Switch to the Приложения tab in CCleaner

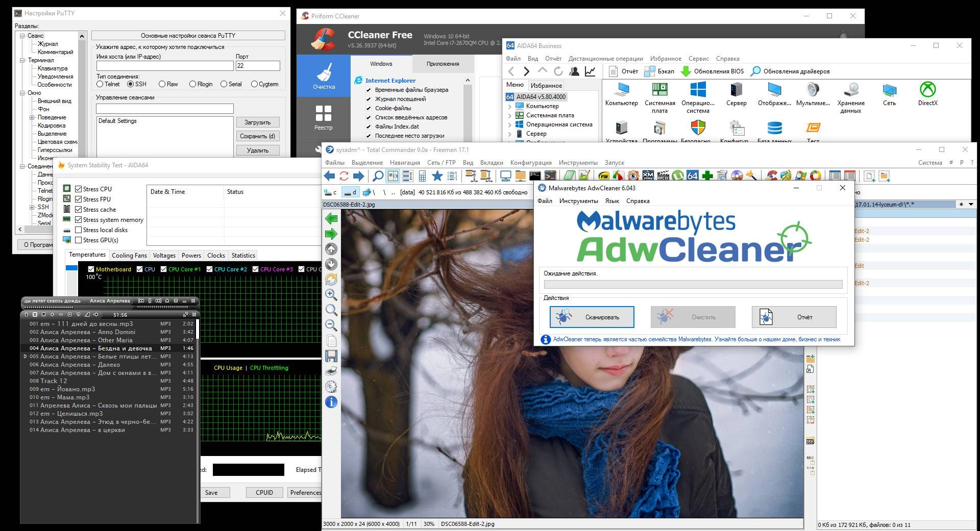click(443, 64)
